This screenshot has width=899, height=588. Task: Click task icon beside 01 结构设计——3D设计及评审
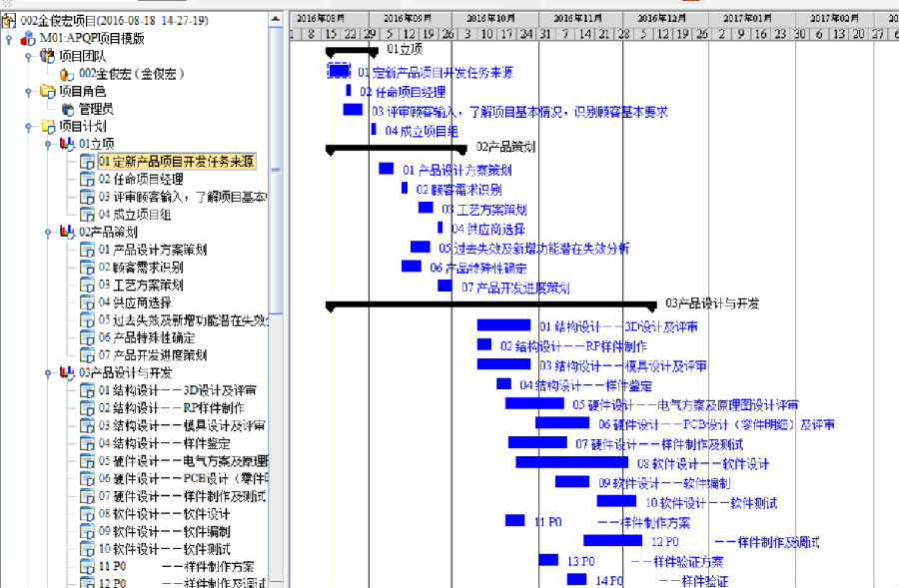click(87, 390)
